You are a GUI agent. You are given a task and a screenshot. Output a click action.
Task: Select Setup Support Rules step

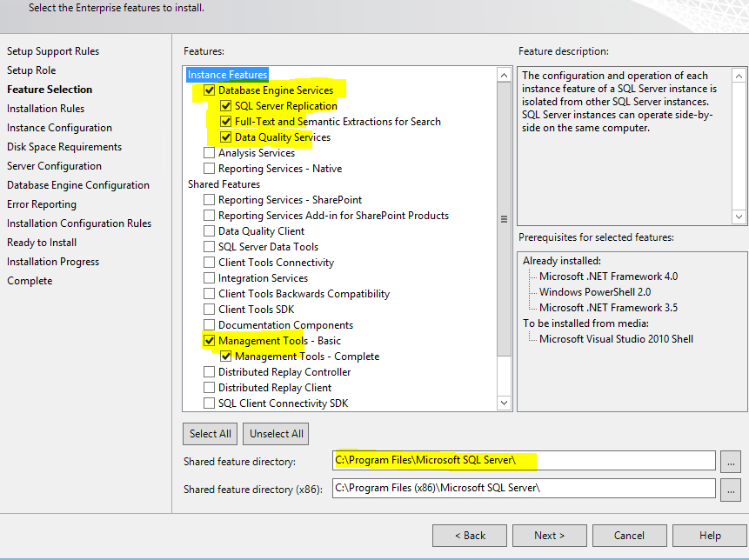click(53, 51)
